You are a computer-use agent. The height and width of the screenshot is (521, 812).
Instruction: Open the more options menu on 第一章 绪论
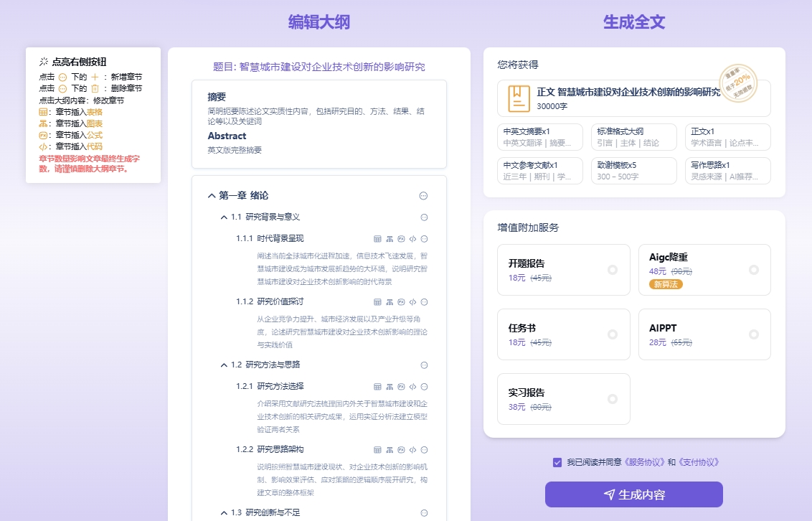pos(422,195)
